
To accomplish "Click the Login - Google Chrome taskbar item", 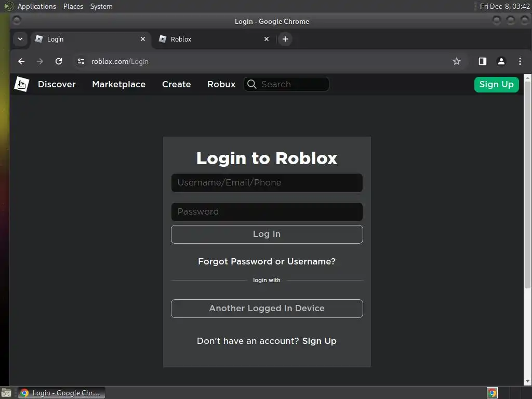I will pos(61,393).
